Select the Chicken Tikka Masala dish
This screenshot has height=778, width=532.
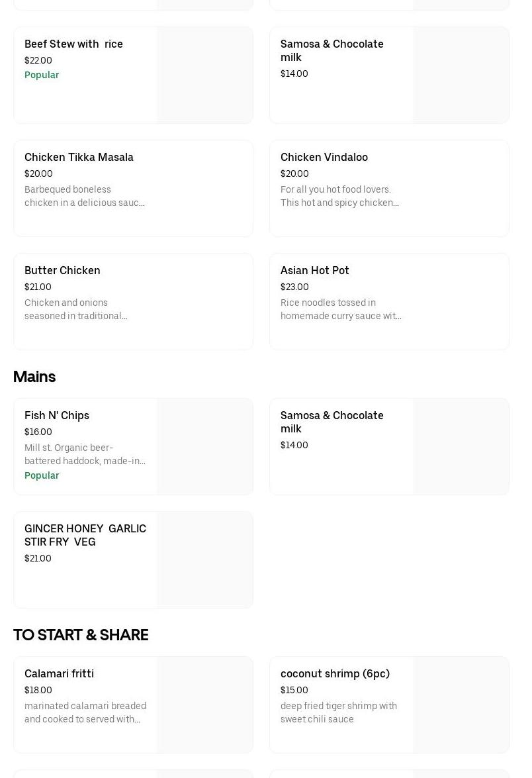click(x=79, y=158)
